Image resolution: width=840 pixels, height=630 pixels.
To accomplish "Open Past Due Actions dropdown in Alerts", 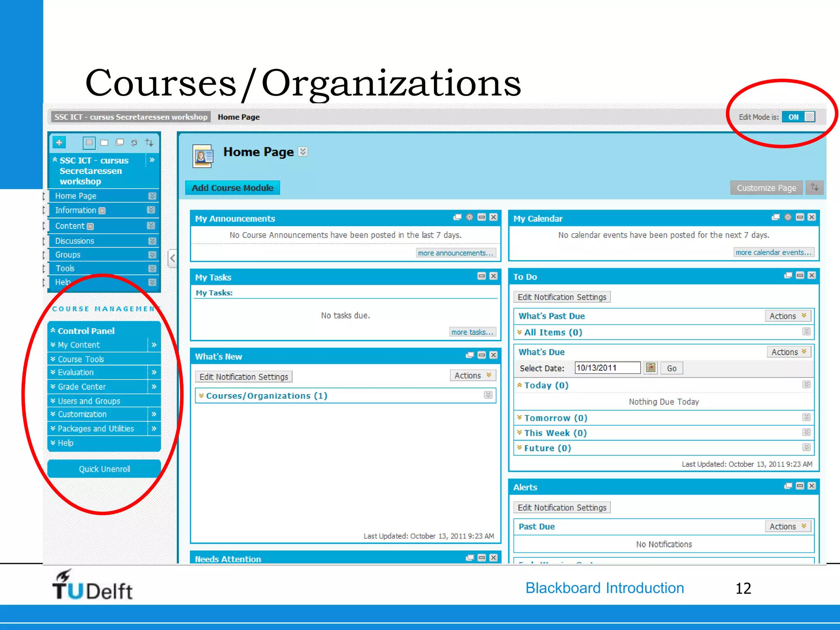I will [788, 526].
